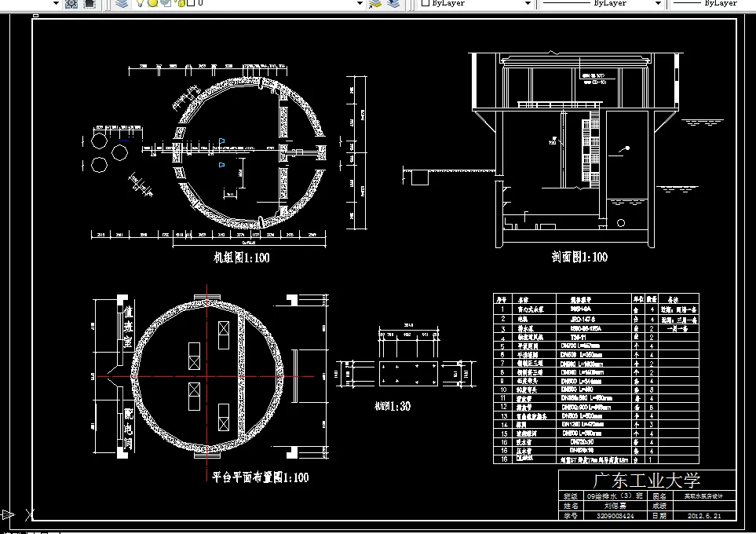Click the 成绩 label in the title block
The width and height of the screenshot is (756, 534).
[659, 506]
